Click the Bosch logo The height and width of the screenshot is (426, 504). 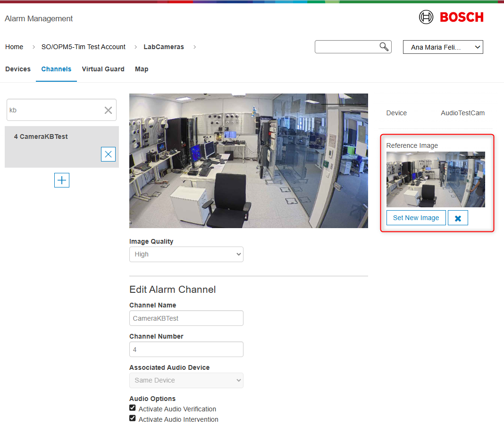(x=451, y=17)
